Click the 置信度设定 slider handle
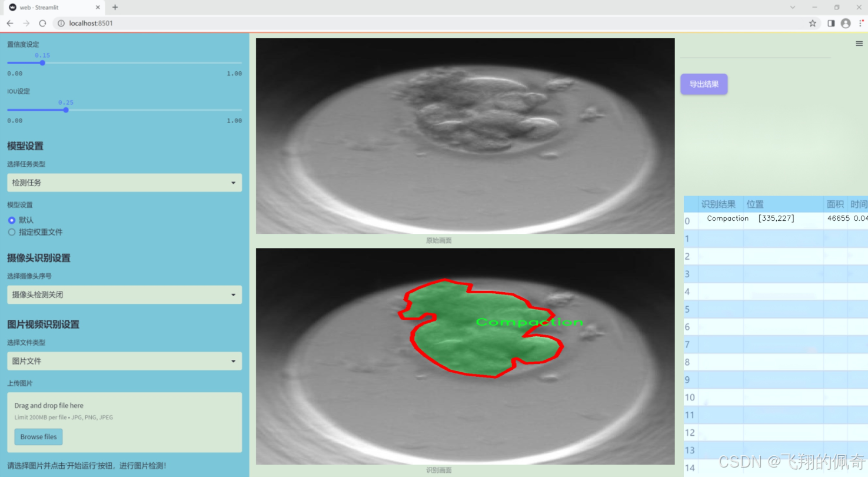This screenshot has height=477, width=868. (x=42, y=62)
